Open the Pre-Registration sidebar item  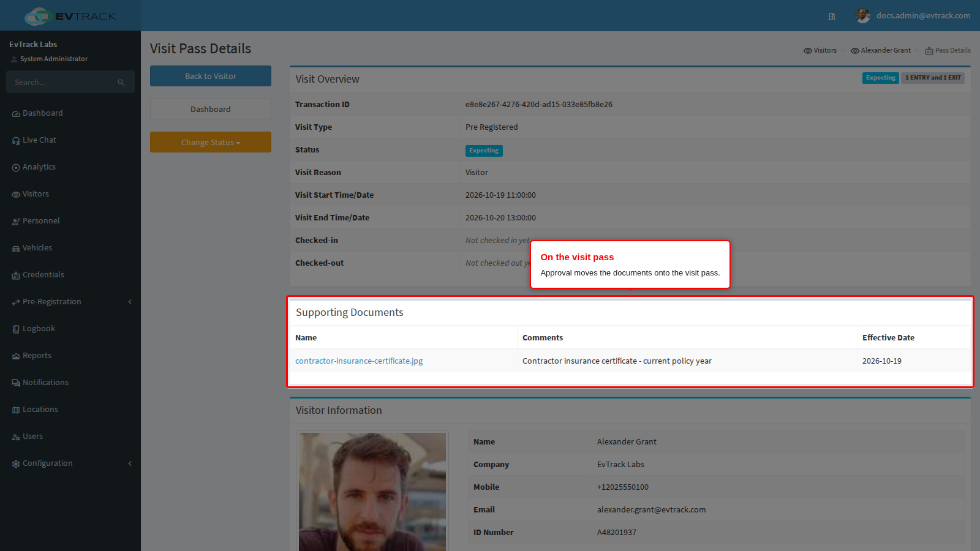click(70, 302)
